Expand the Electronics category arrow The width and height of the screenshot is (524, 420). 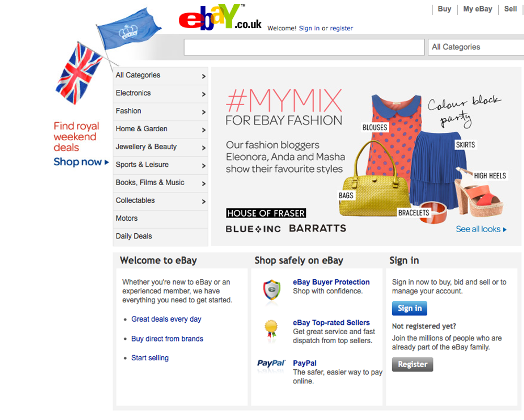(x=203, y=94)
